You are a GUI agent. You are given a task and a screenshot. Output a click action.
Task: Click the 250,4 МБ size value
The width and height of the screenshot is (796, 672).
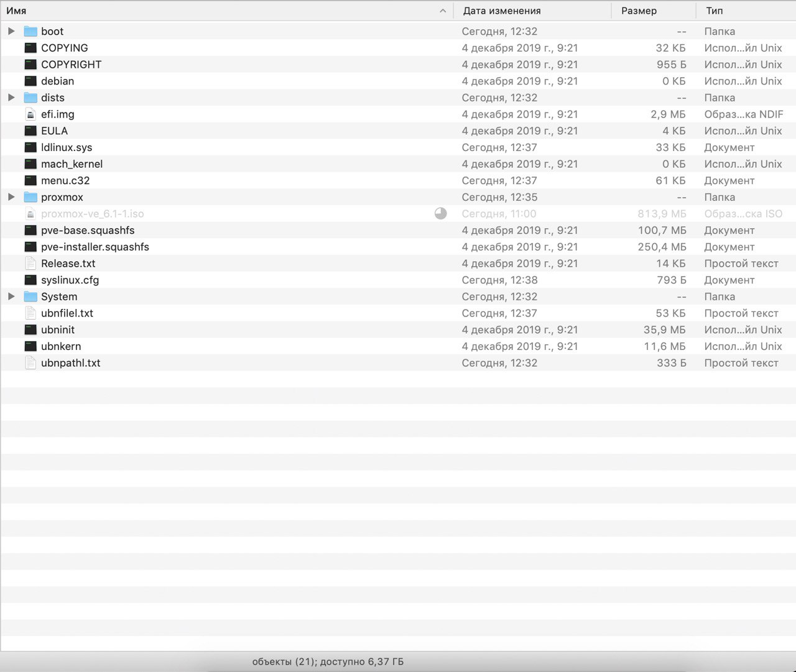coord(662,247)
